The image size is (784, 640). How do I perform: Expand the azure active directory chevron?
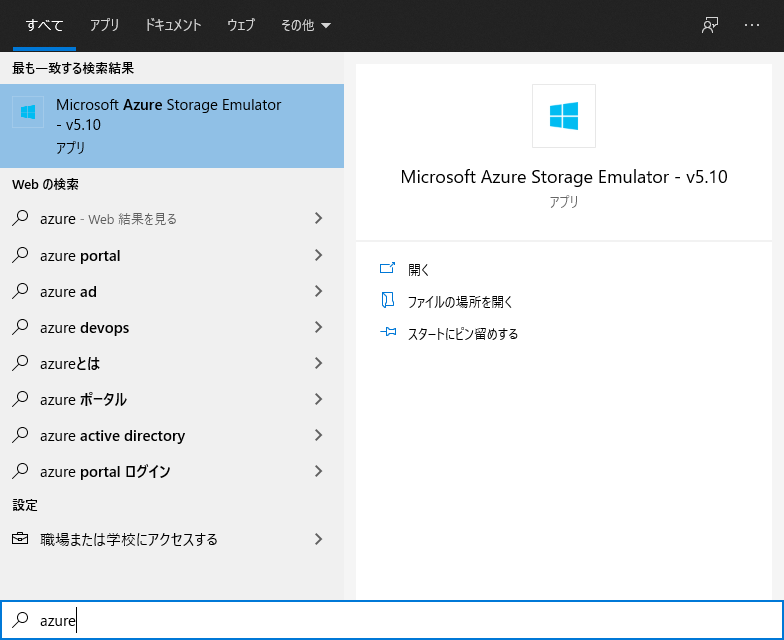pyautogui.click(x=318, y=435)
